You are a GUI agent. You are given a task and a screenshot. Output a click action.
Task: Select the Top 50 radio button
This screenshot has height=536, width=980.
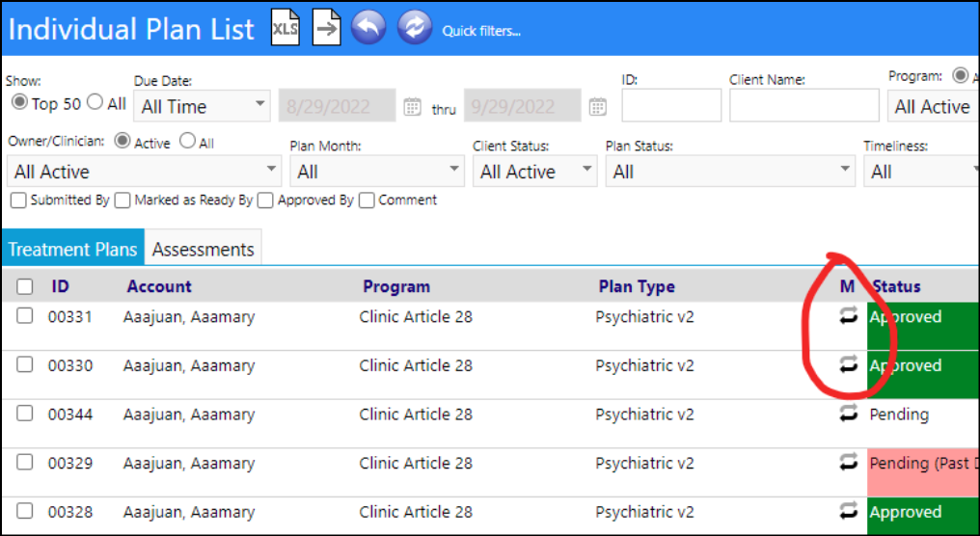click(x=20, y=102)
